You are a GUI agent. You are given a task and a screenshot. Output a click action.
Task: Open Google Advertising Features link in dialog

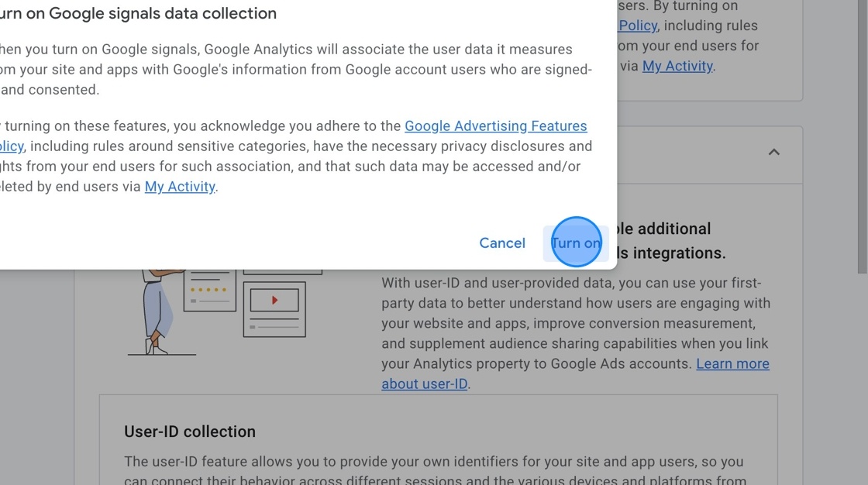pyautogui.click(x=495, y=126)
